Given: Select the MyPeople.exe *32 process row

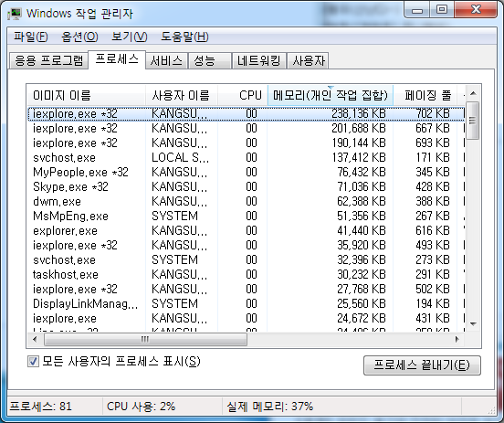Looking at the screenshot, I should click(246, 172).
